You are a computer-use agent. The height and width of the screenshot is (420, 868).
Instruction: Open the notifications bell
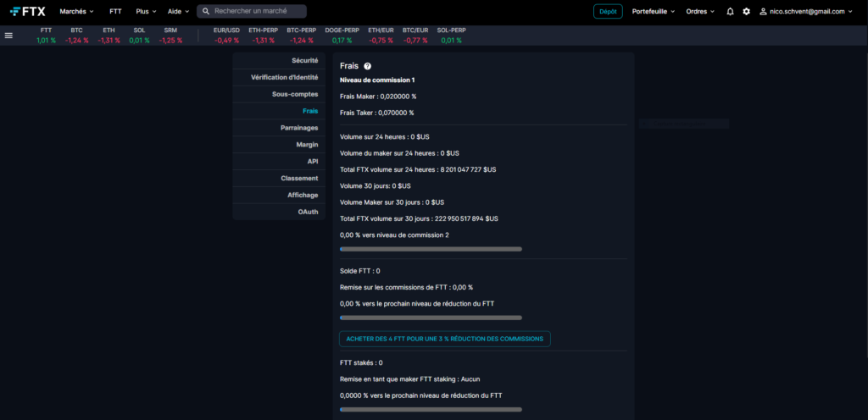(730, 12)
